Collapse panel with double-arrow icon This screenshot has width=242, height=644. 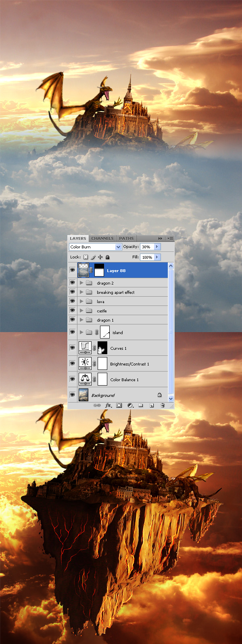[160, 238]
